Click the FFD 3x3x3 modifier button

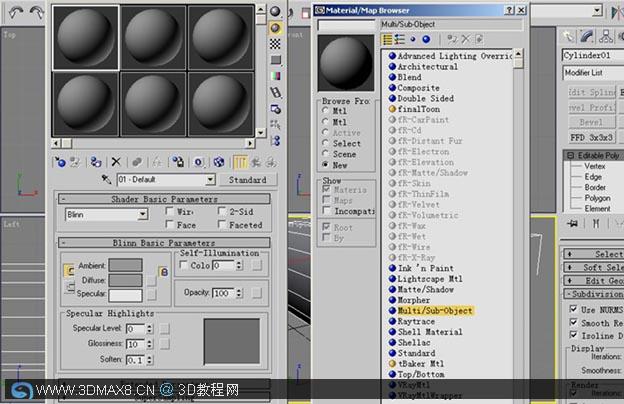pos(591,137)
